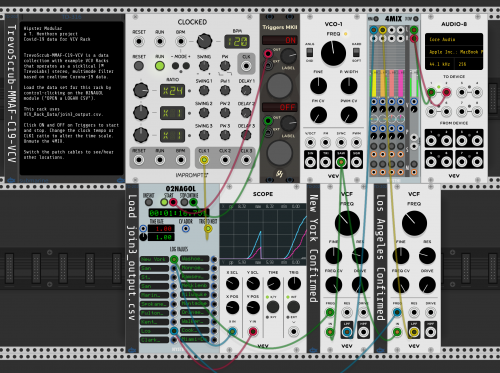Click the yellow CLK1 output jack
500x373 pixels.
204,160
